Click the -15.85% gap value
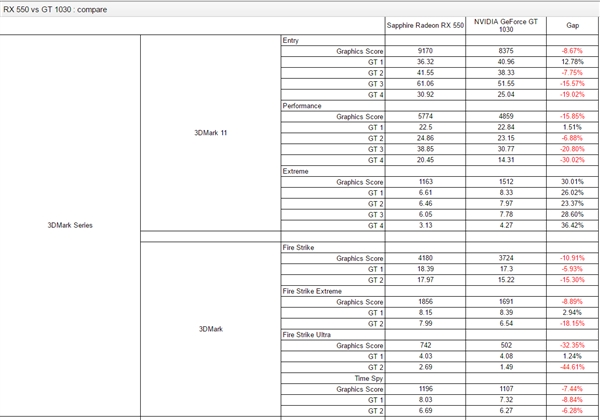 (x=572, y=116)
